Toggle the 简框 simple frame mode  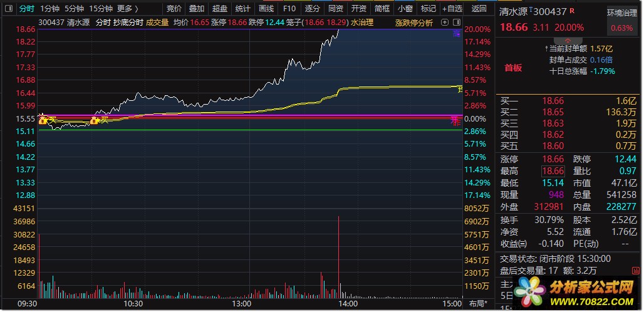(382, 8)
